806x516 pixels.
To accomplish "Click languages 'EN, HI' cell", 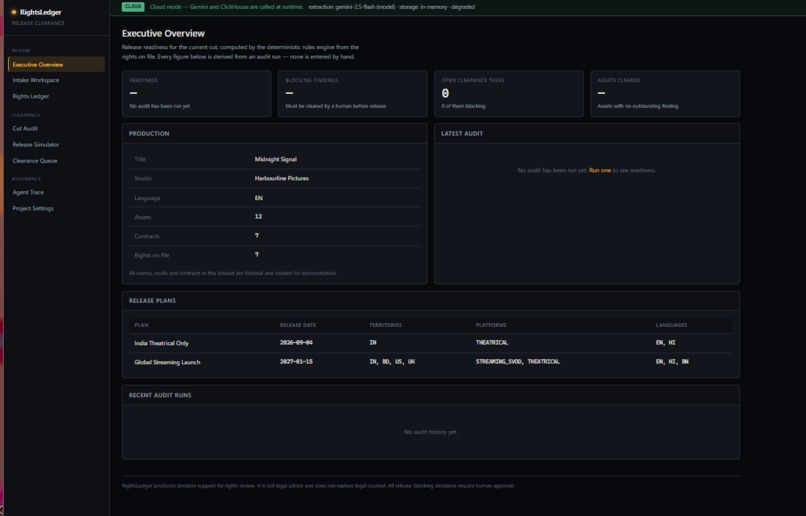I will click(x=666, y=342).
